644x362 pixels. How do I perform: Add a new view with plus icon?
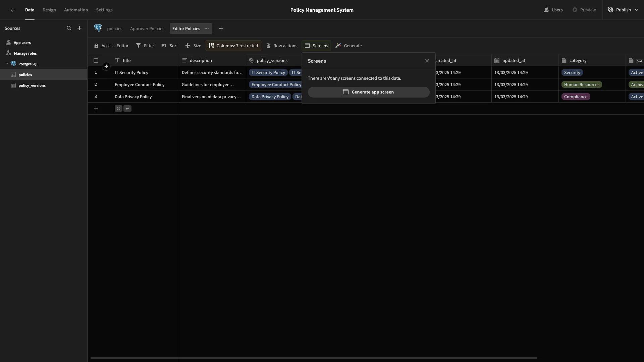coord(221,28)
